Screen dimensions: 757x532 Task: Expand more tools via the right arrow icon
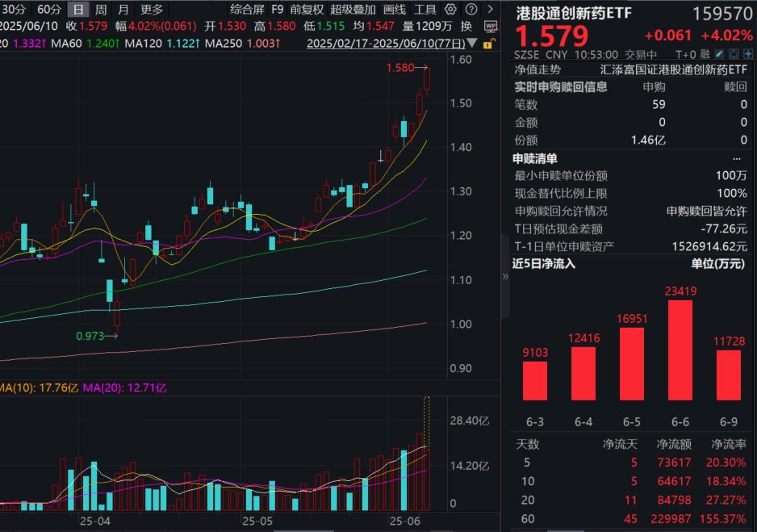click(489, 9)
